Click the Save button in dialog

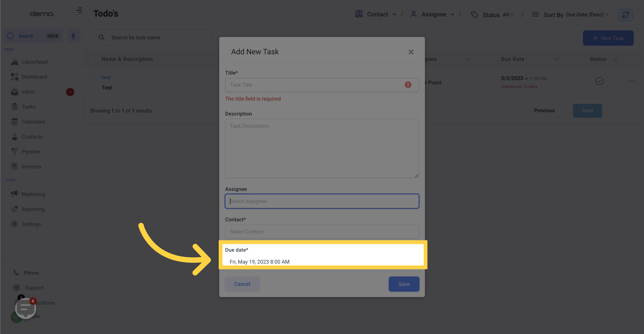404,284
